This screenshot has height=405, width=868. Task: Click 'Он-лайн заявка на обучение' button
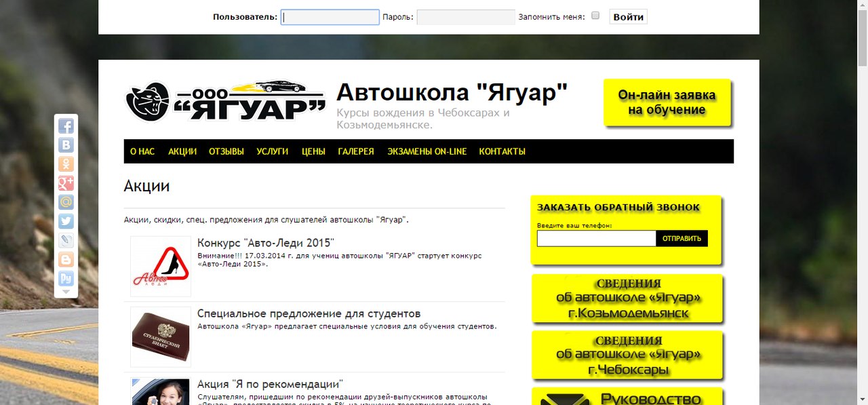tap(667, 102)
